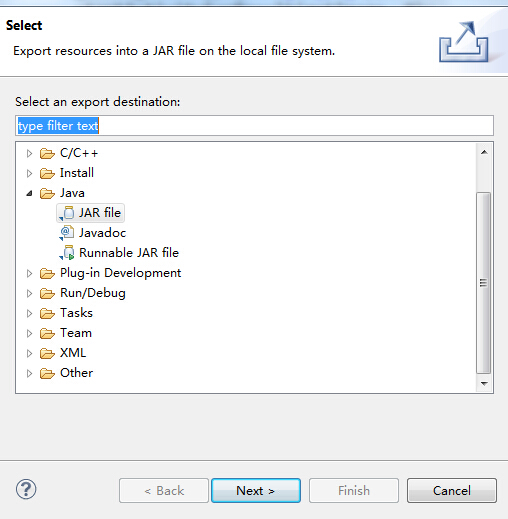Click the scrollbar up arrow
Image resolution: width=508 pixels, height=519 pixels.
(484, 152)
